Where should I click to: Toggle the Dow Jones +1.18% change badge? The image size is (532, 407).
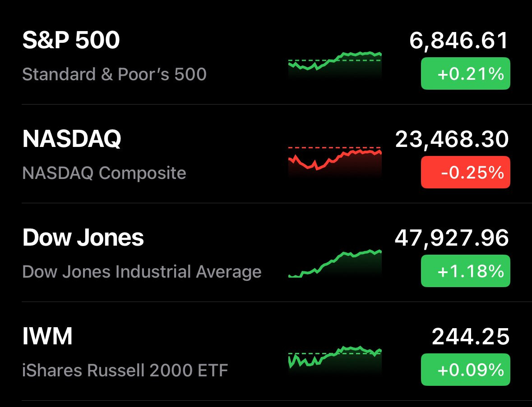(x=465, y=271)
